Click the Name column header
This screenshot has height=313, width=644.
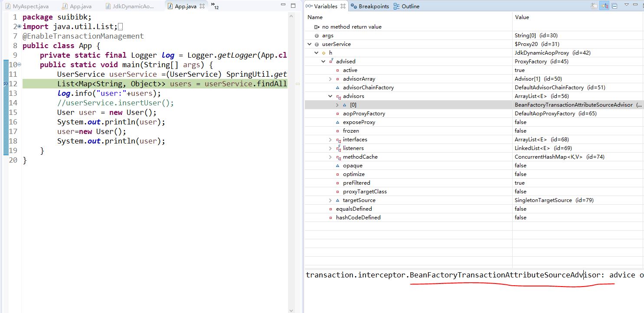[315, 17]
